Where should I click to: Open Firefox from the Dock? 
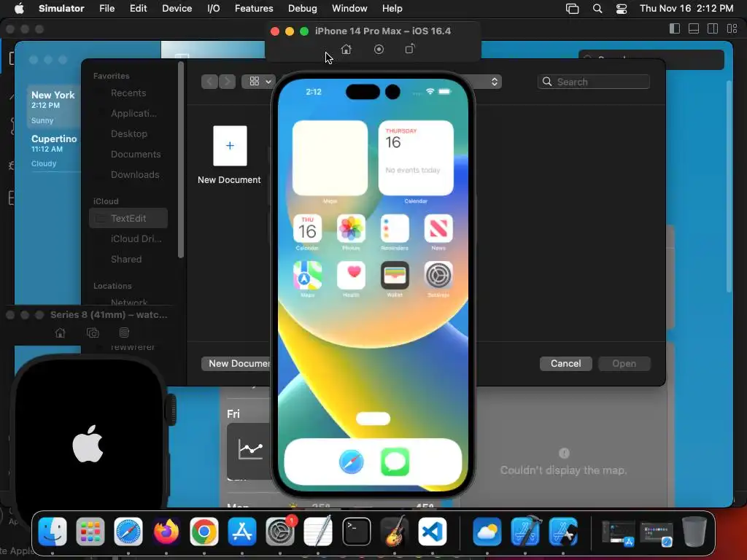click(x=166, y=532)
